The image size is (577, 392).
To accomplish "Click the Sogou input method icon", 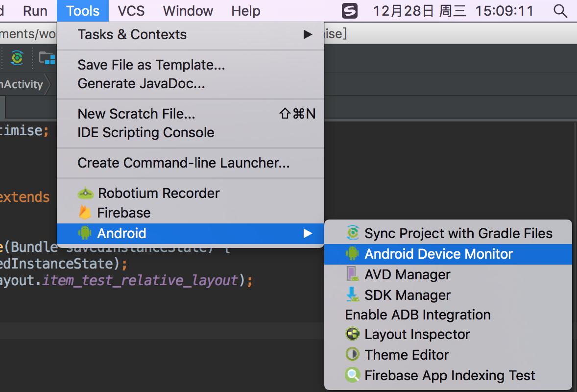I will (x=349, y=11).
